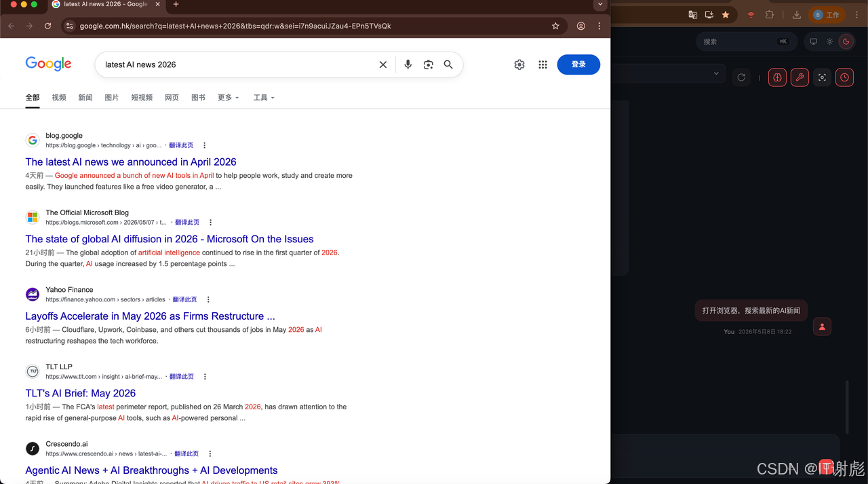Image resolution: width=868 pixels, height=484 pixels.
Task: Click the 搜索 field in dark app
Action: [745, 41]
